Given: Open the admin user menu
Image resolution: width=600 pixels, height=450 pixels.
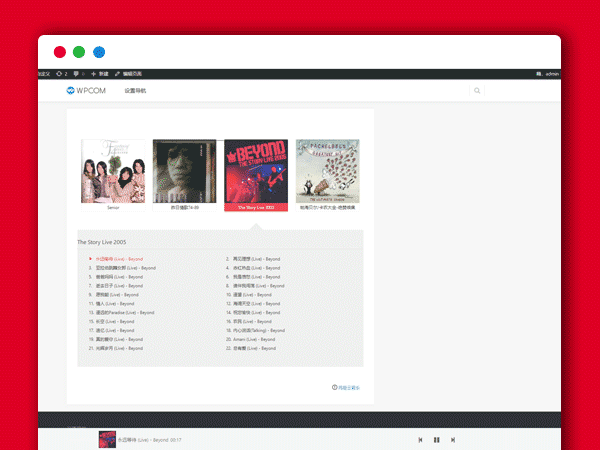Looking at the screenshot, I should tap(548, 74).
